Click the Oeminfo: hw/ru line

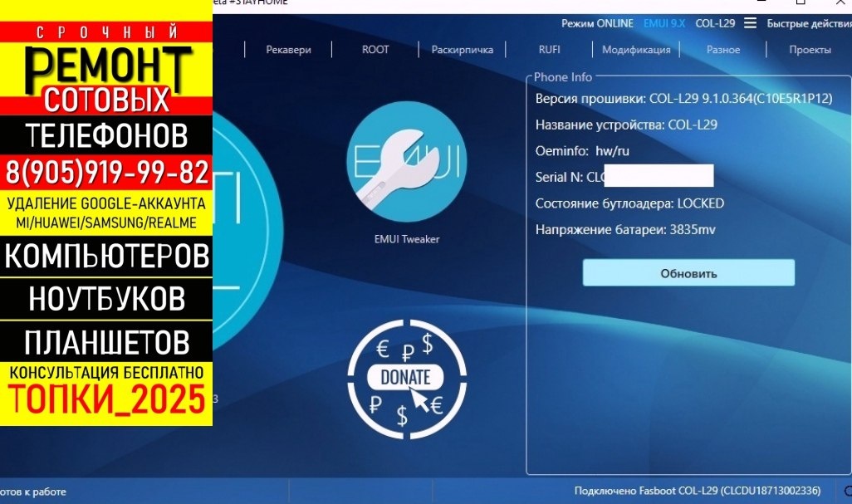[x=582, y=150]
